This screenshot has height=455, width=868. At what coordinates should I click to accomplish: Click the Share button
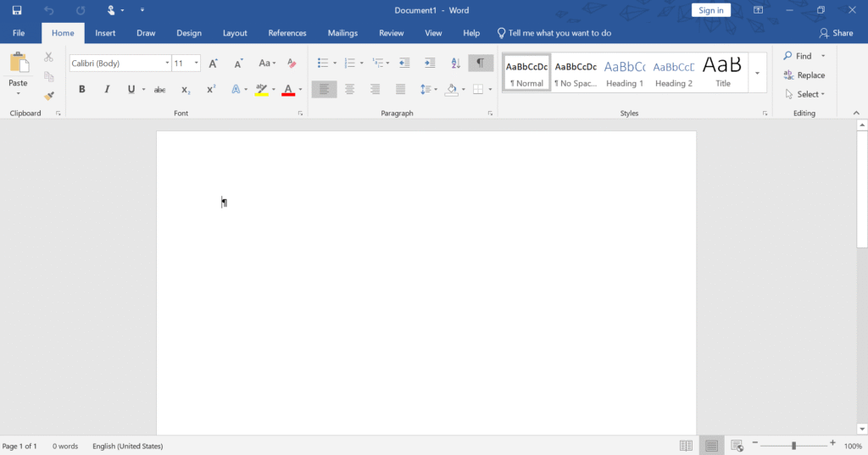coord(837,33)
